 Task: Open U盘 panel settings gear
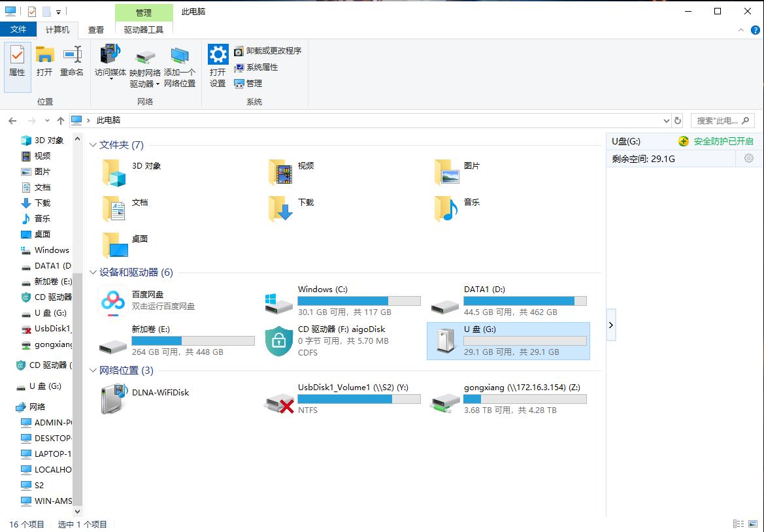coord(749,158)
